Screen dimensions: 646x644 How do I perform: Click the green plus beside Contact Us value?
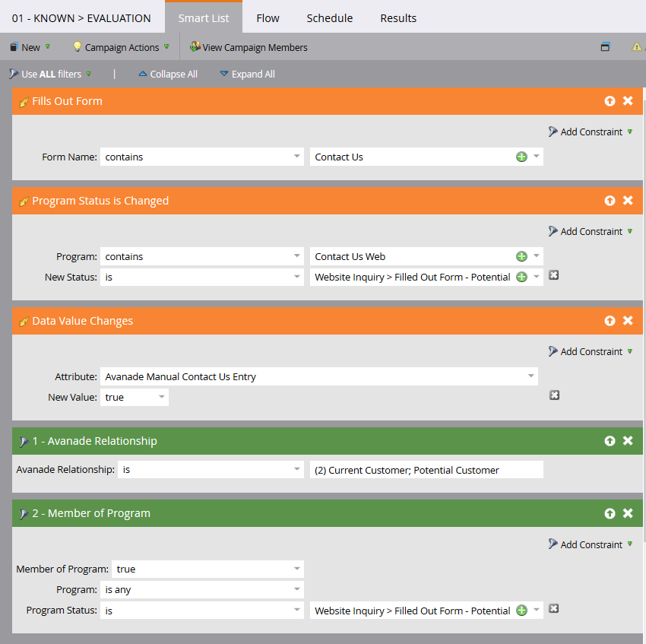point(521,157)
